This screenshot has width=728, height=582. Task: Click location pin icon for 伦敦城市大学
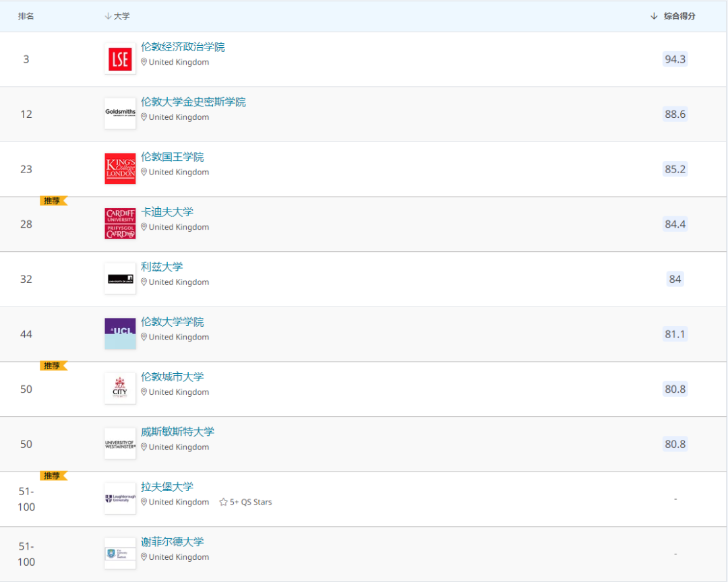pyautogui.click(x=144, y=392)
